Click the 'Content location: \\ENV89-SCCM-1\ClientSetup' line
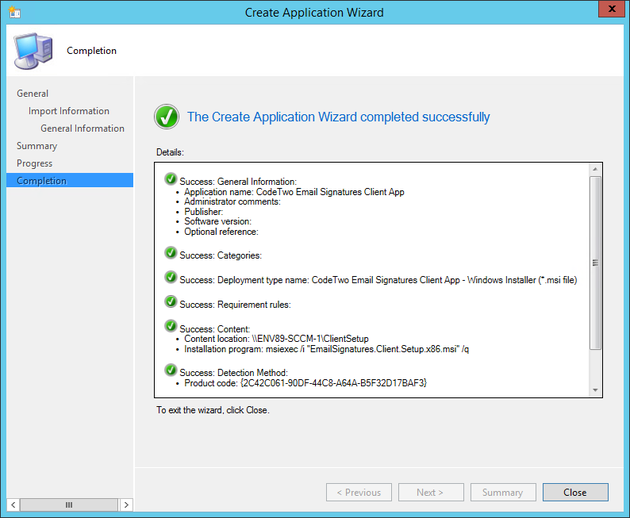This screenshot has width=630, height=518. click(x=276, y=339)
